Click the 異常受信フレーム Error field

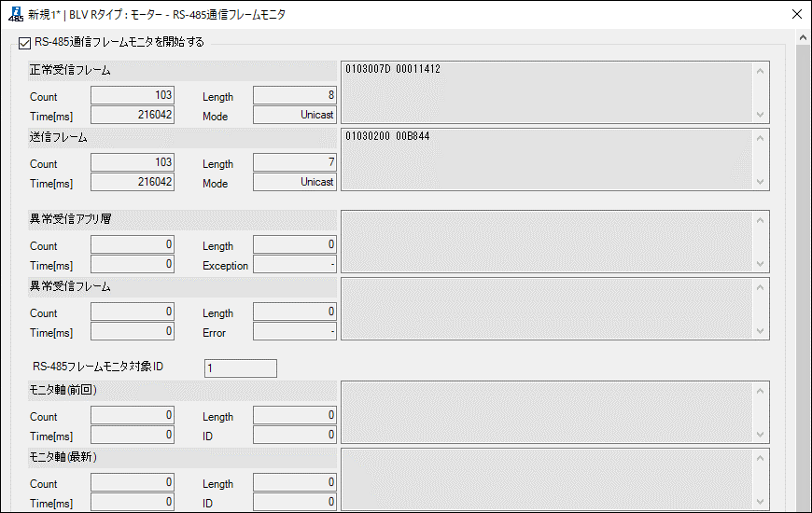295,331
